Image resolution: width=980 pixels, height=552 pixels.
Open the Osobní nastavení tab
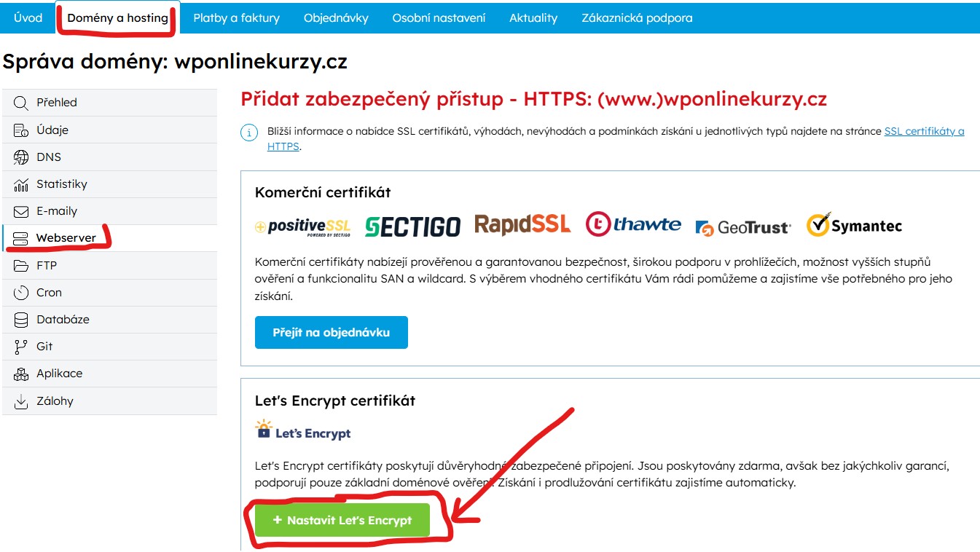pyautogui.click(x=439, y=18)
